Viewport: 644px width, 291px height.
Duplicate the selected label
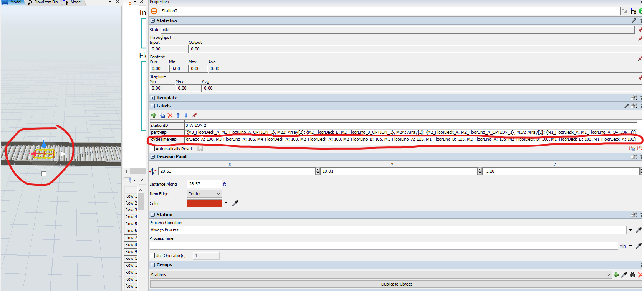[162, 115]
